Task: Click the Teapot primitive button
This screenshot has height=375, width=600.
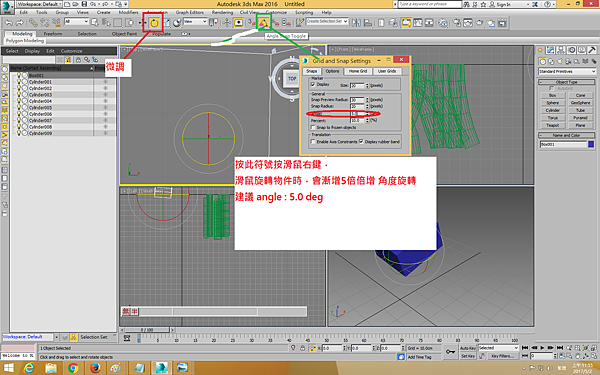Action: tap(553, 125)
